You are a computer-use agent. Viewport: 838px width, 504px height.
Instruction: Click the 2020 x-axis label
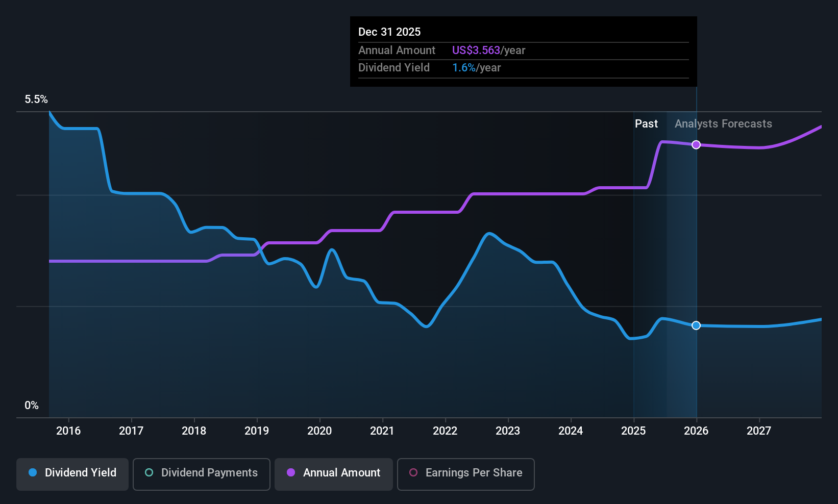[x=319, y=431]
